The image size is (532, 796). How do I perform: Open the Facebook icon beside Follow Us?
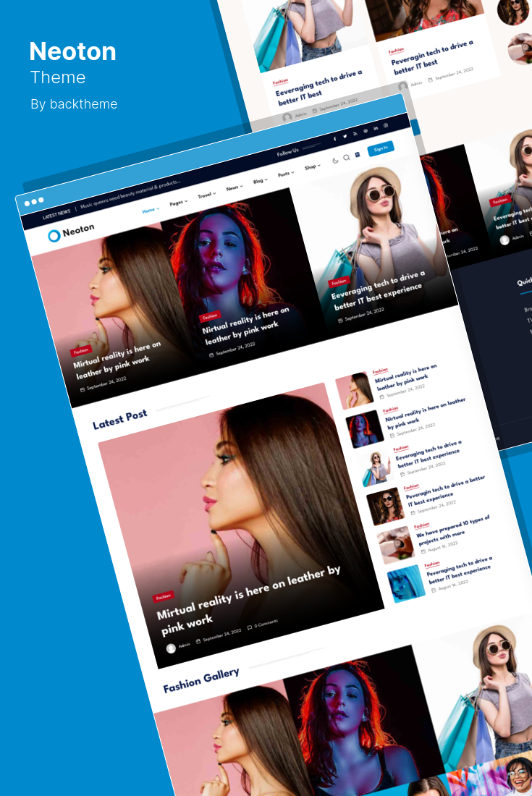coord(334,139)
